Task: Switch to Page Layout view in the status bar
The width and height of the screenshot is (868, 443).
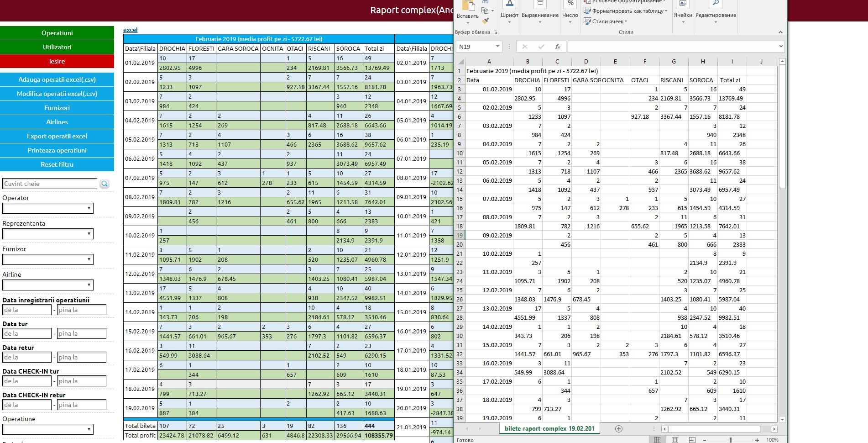Action: [675, 440]
